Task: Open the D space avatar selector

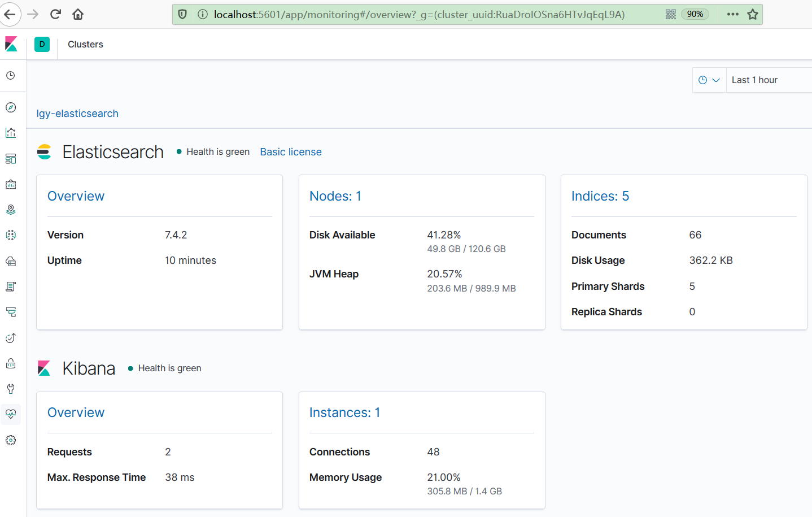Action: [x=42, y=44]
